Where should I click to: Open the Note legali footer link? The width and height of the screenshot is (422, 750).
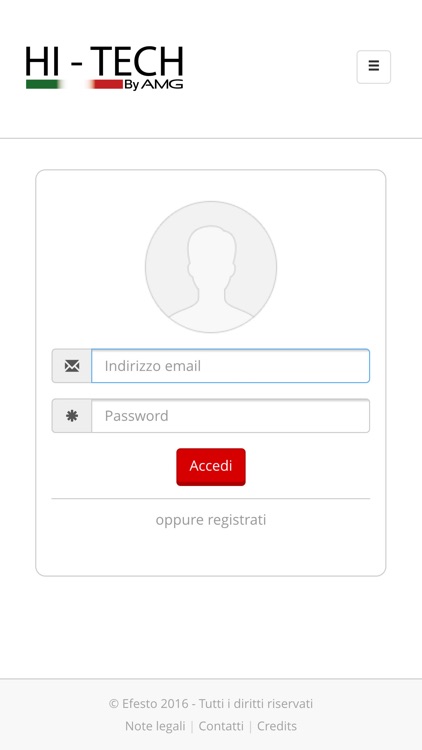pyautogui.click(x=155, y=726)
